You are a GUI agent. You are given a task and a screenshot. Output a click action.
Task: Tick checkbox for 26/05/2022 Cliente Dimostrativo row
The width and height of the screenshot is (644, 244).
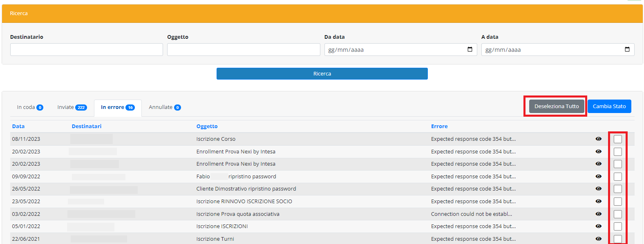(618, 189)
